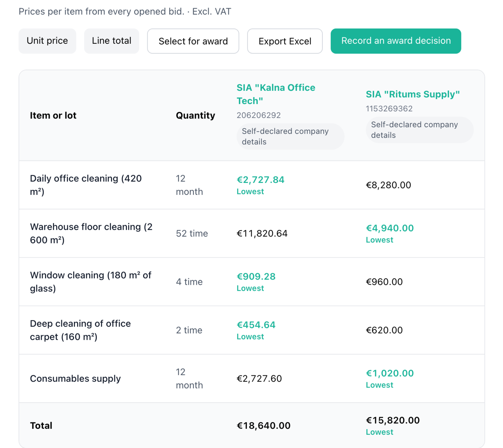Image resolution: width=503 pixels, height=448 pixels.
Task: Click the Select for award button
Action: click(193, 41)
